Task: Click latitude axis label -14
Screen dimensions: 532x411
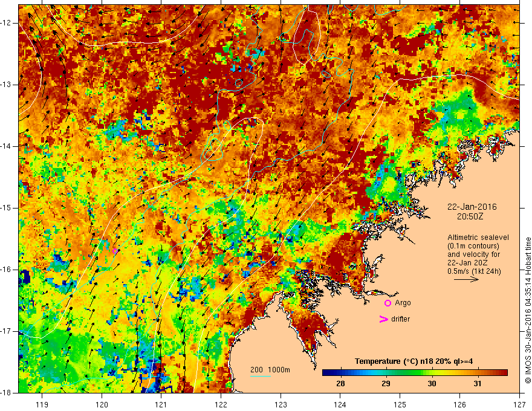Action: (x=6, y=146)
